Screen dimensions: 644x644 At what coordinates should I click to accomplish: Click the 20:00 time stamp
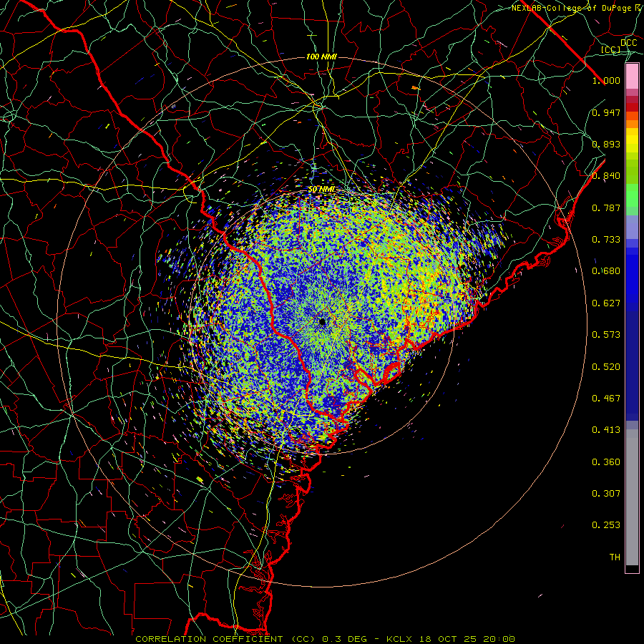498,639
